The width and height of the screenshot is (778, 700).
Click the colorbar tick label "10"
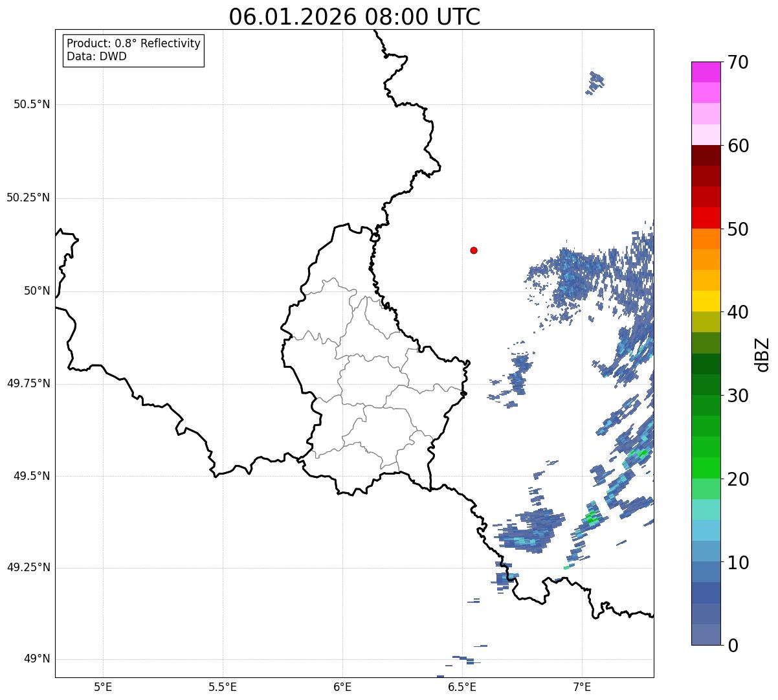click(x=738, y=562)
